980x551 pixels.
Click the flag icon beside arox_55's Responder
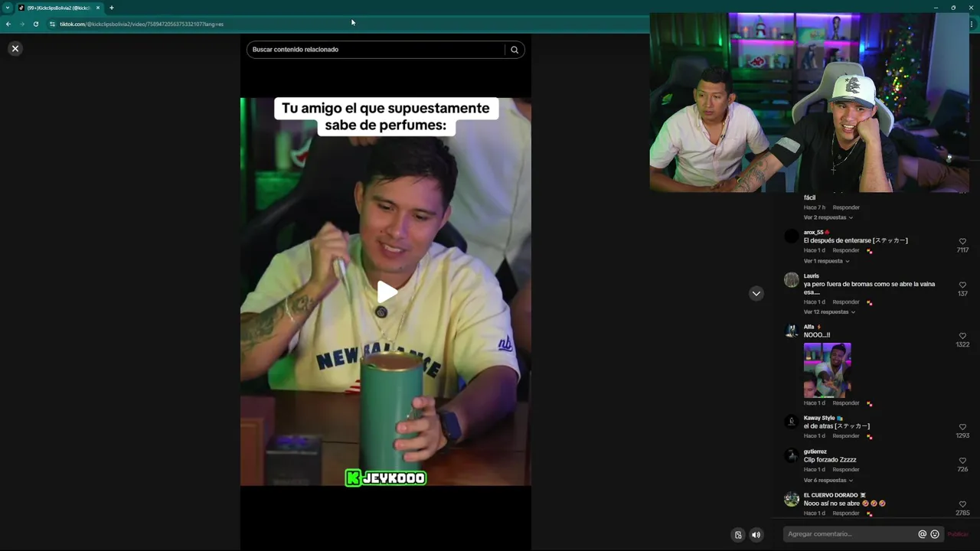point(870,251)
